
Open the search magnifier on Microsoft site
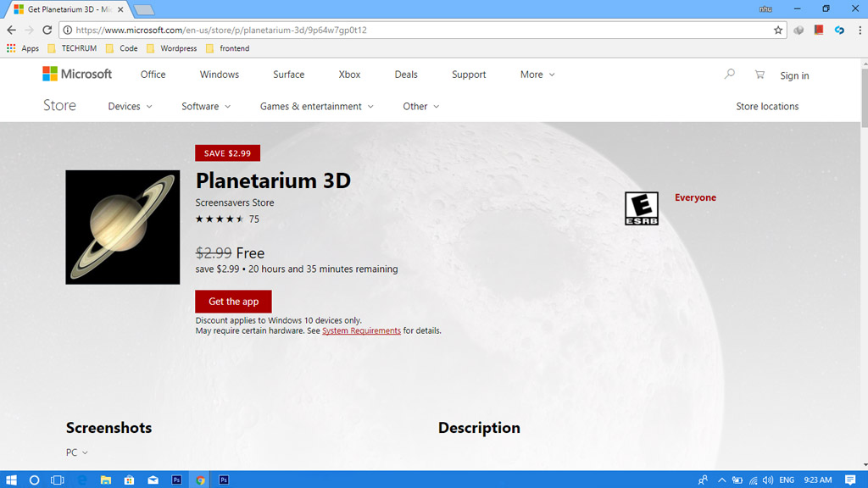pos(730,75)
